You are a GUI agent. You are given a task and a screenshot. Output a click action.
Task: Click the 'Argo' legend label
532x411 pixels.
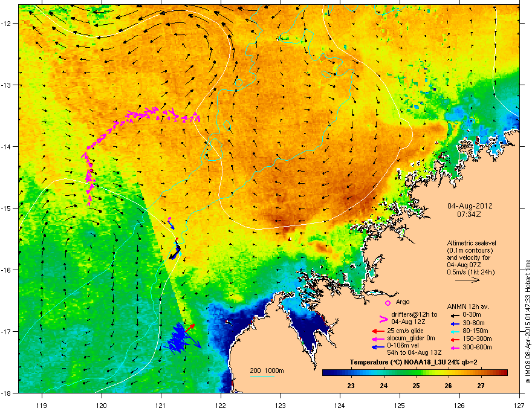point(403,302)
